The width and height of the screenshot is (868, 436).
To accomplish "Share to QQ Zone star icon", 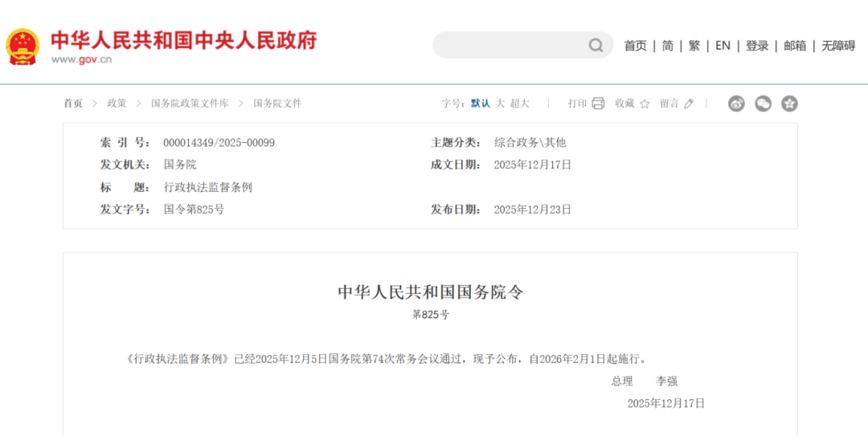I will coord(789,104).
